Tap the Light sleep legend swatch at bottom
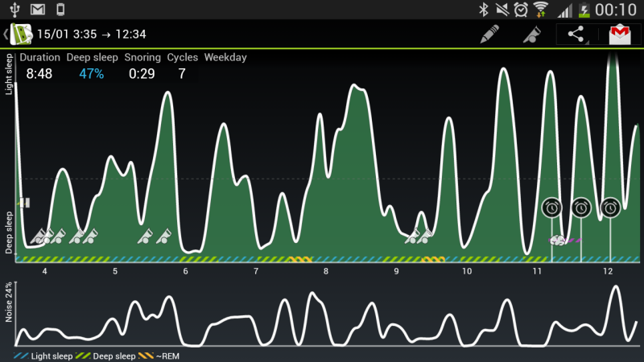The width and height of the screenshot is (644, 362). click(21, 356)
